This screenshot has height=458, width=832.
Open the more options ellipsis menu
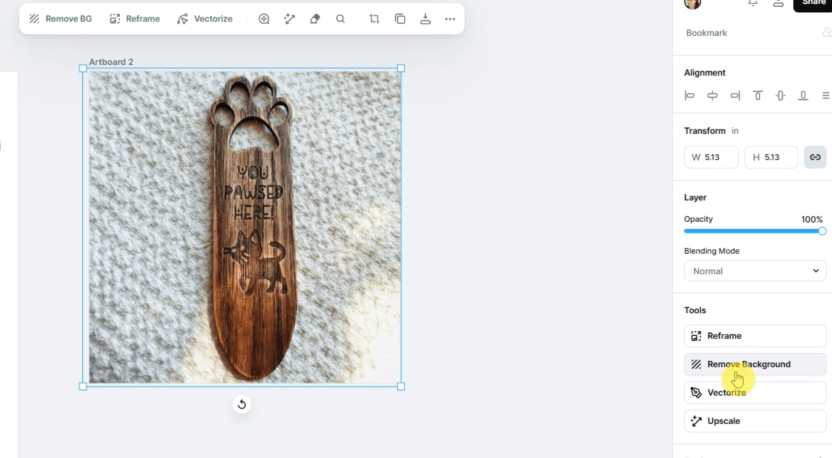450,19
